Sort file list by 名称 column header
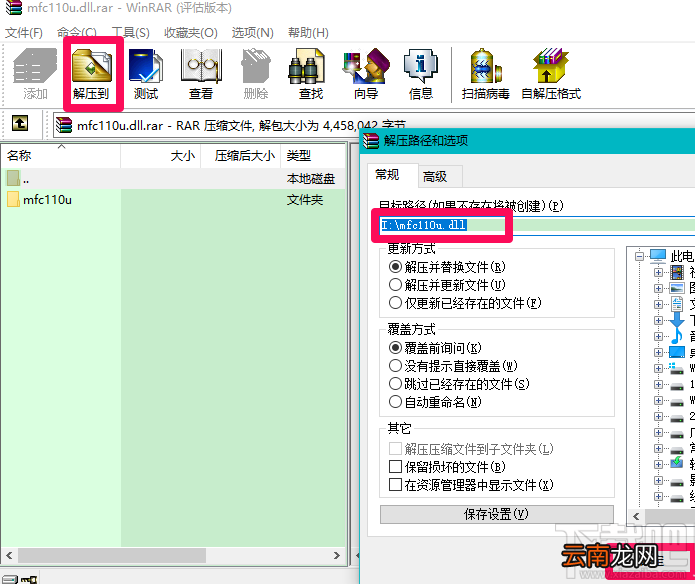Viewport: 695px width, 584px height. pyautogui.click(x=61, y=156)
